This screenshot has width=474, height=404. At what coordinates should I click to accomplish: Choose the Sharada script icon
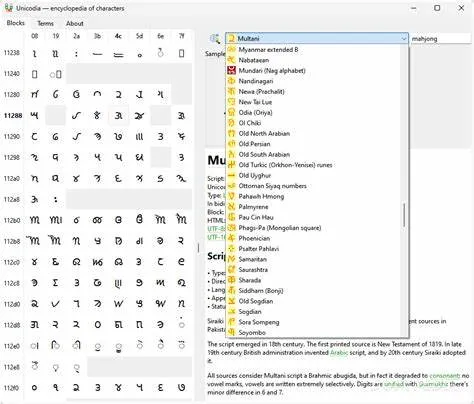(x=231, y=280)
